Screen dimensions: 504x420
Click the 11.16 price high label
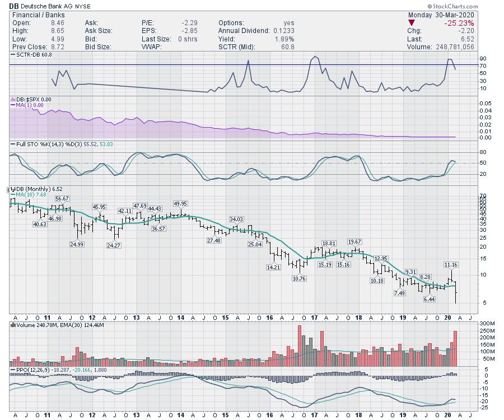tap(451, 264)
